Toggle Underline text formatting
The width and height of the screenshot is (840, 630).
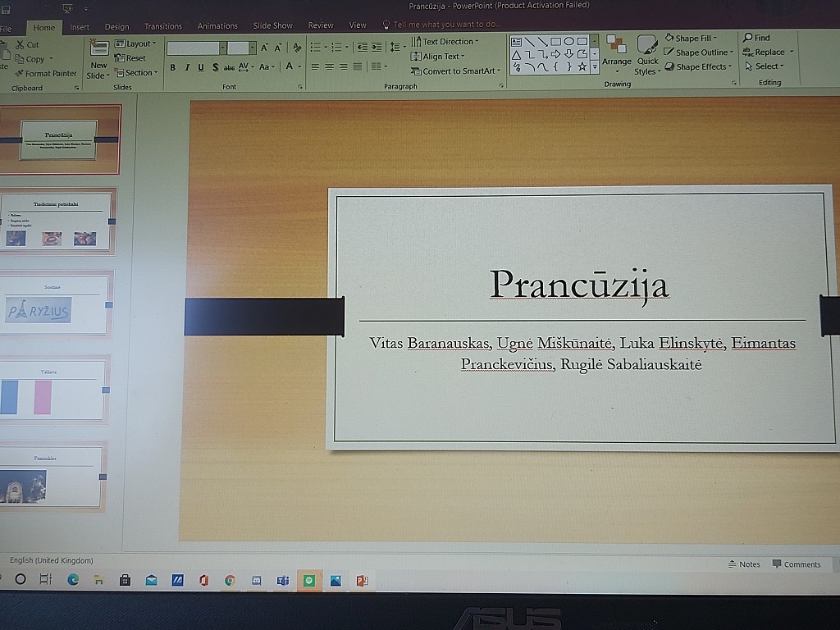[201, 67]
